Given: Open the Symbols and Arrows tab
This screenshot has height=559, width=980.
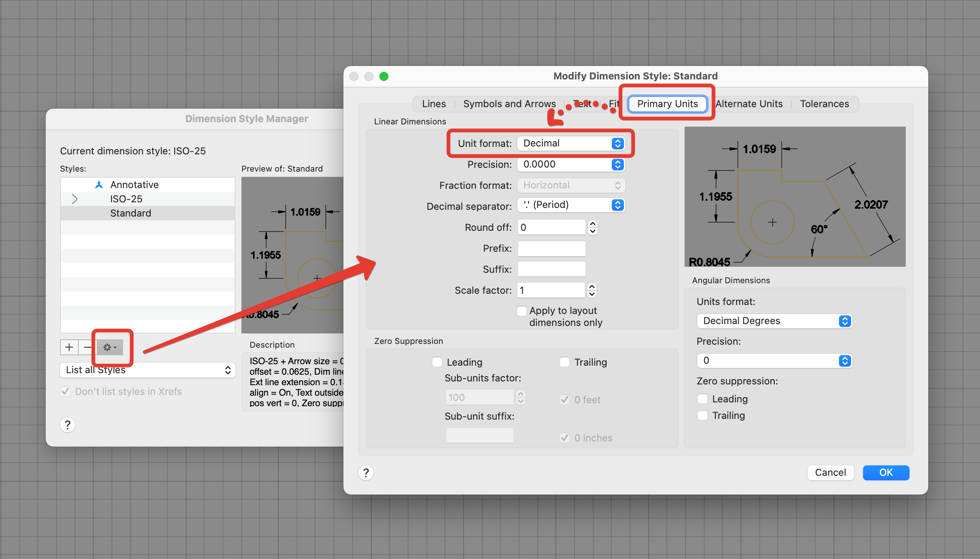Looking at the screenshot, I should (x=509, y=103).
